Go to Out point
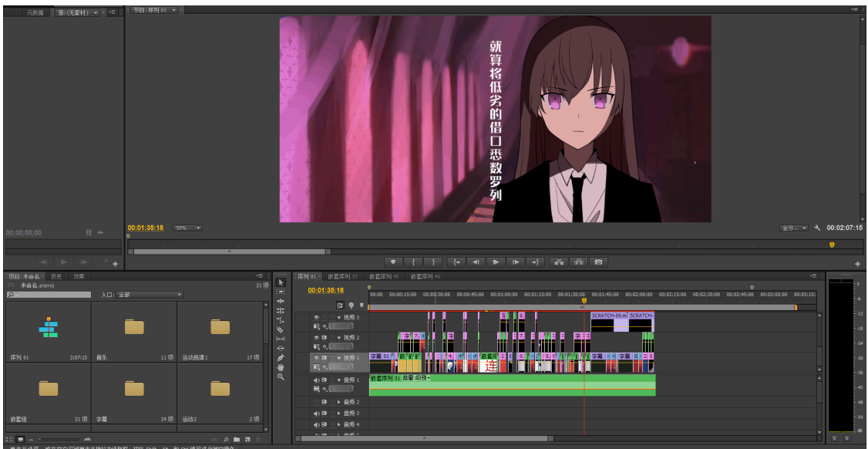The image size is (868, 449). 535,262
